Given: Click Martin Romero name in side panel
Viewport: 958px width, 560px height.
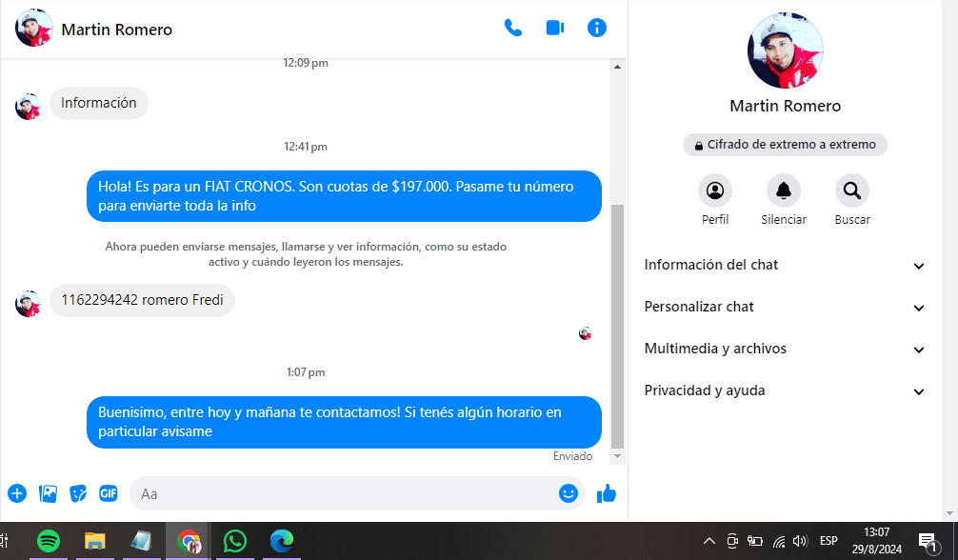Looking at the screenshot, I should 785,107.
